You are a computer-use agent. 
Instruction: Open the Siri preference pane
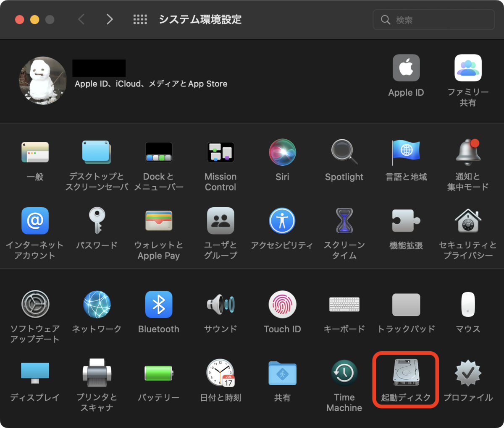282,152
